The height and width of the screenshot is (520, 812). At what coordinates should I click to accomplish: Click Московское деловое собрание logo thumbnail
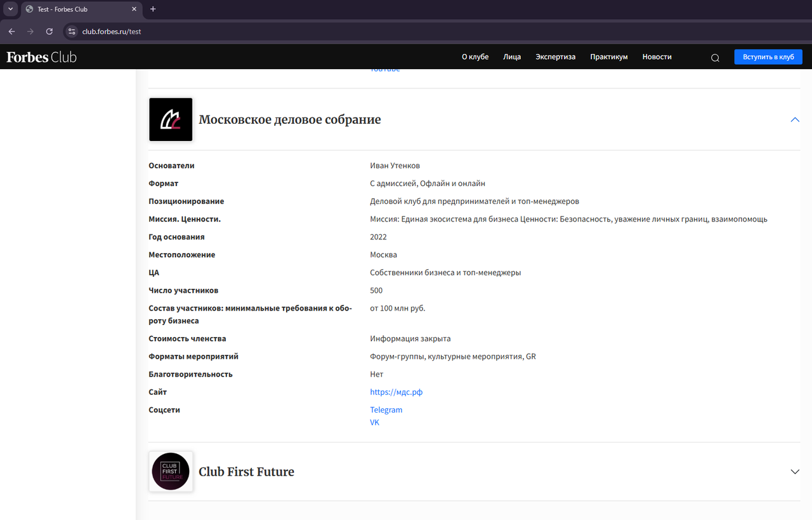(171, 119)
